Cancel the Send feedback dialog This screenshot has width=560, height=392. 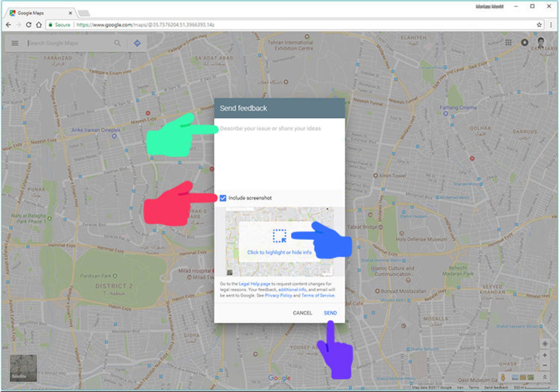(x=302, y=313)
